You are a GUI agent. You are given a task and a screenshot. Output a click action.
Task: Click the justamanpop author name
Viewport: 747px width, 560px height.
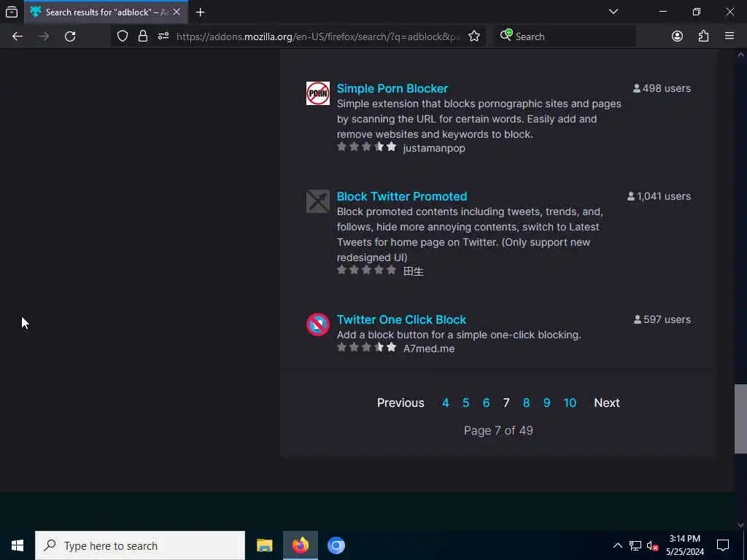point(434,148)
